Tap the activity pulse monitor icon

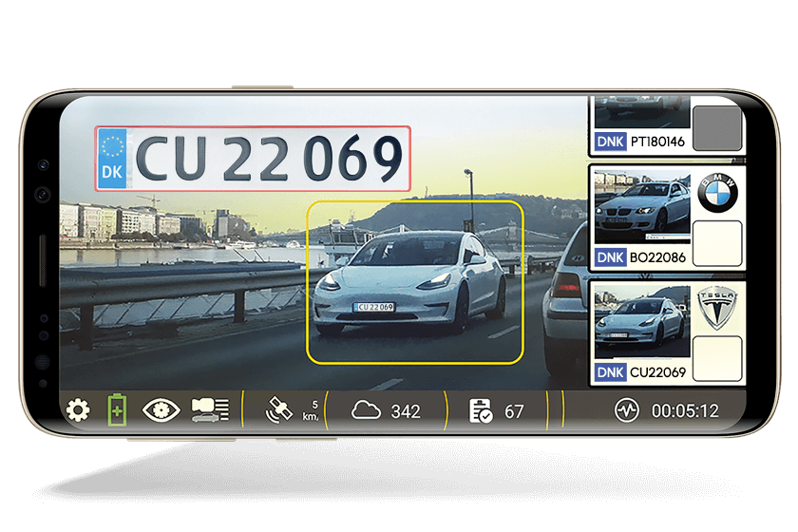pyautogui.click(x=626, y=410)
